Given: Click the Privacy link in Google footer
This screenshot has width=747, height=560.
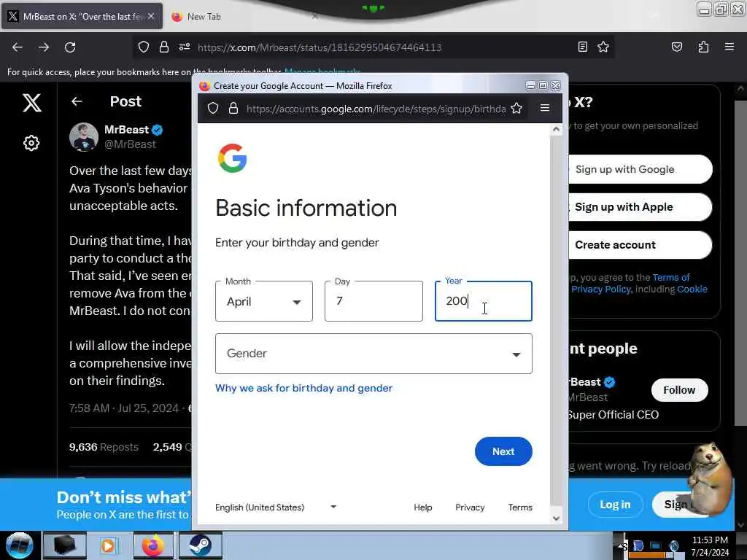Looking at the screenshot, I should 470,507.
